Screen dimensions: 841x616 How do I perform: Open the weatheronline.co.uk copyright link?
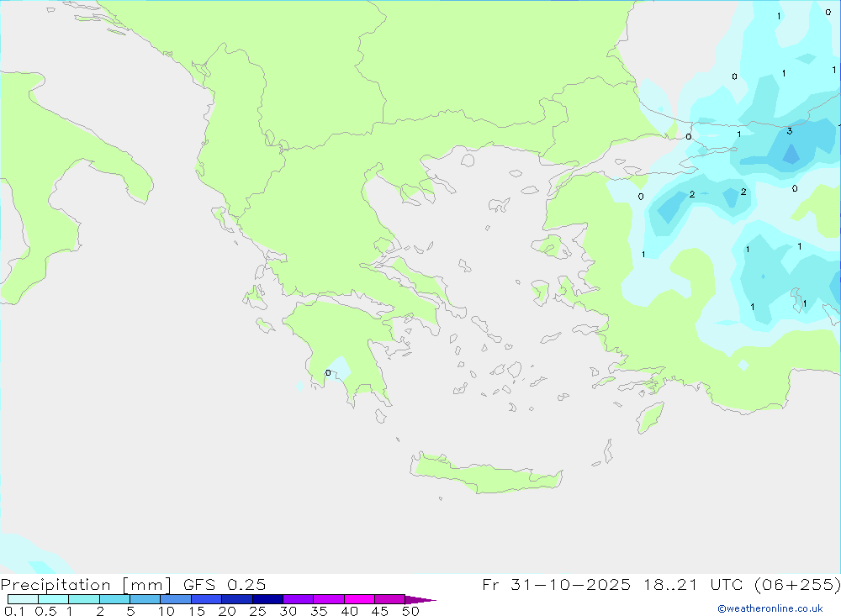(770, 608)
